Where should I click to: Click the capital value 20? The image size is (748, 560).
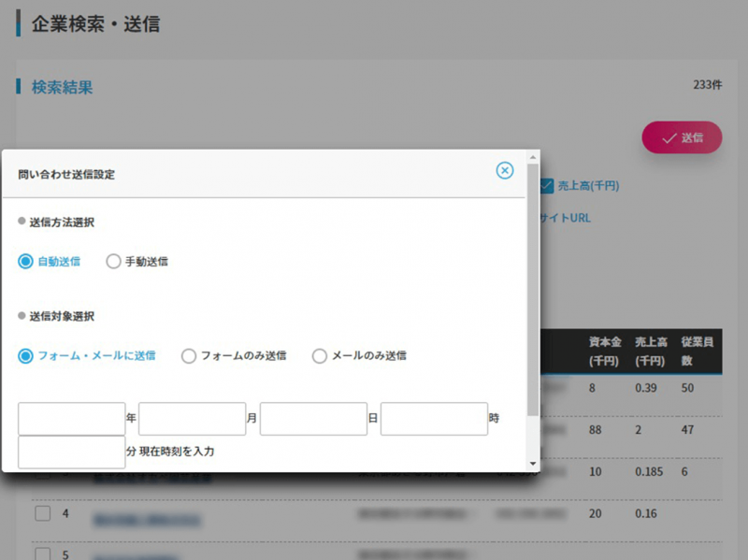595,513
